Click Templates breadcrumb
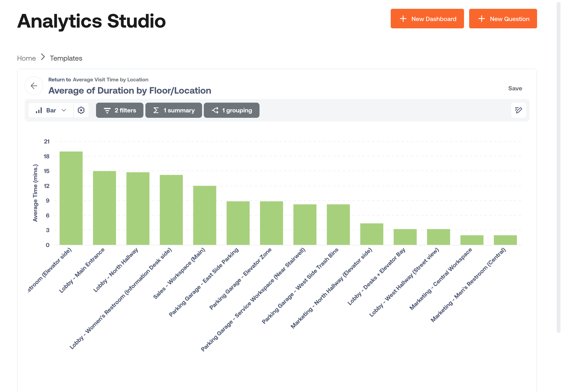 click(x=66, y=58)
